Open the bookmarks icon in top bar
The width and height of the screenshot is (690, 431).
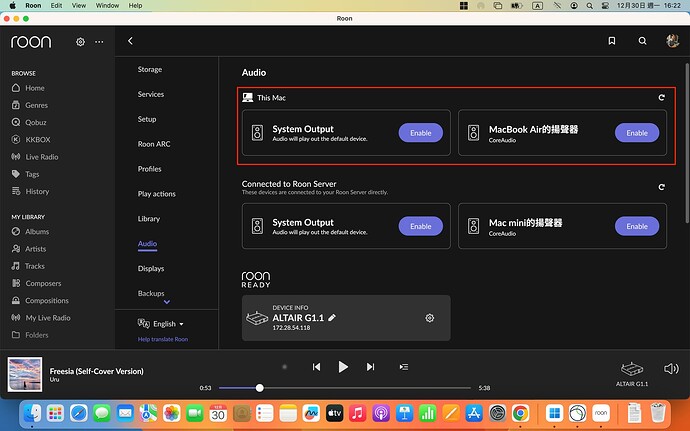click(612, 41)
